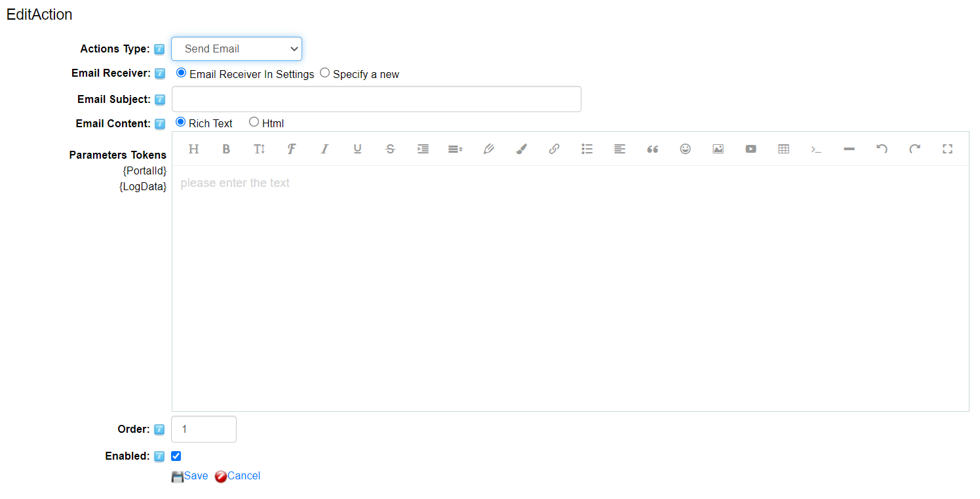
Task: Click help icon next to Enabled
Action: (159, 456)
